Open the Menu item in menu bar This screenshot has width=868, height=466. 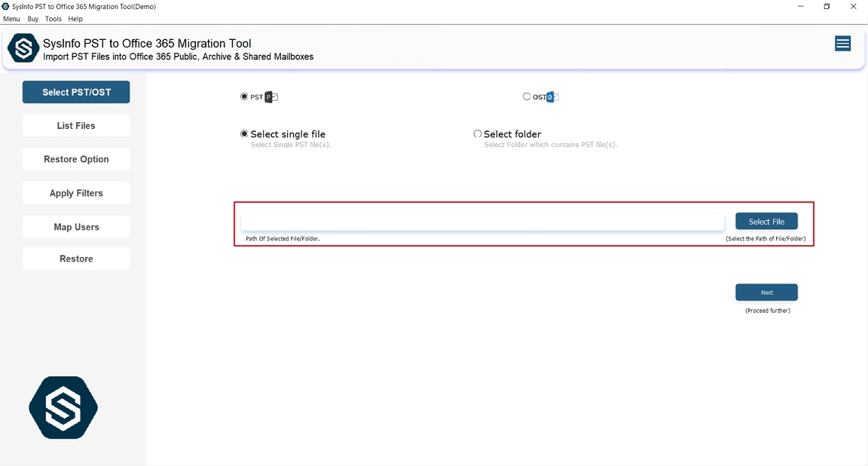(x=11, y=19)
